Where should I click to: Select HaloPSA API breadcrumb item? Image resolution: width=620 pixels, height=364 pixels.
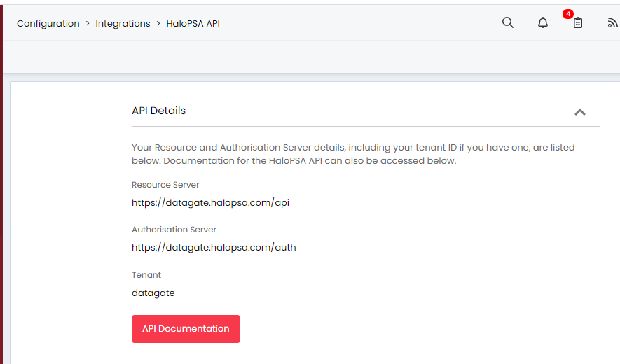point(193,24)
